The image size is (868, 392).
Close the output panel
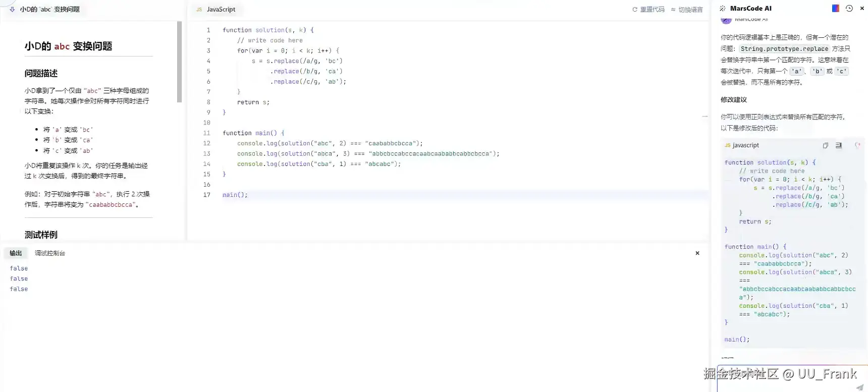pos(697,253)
